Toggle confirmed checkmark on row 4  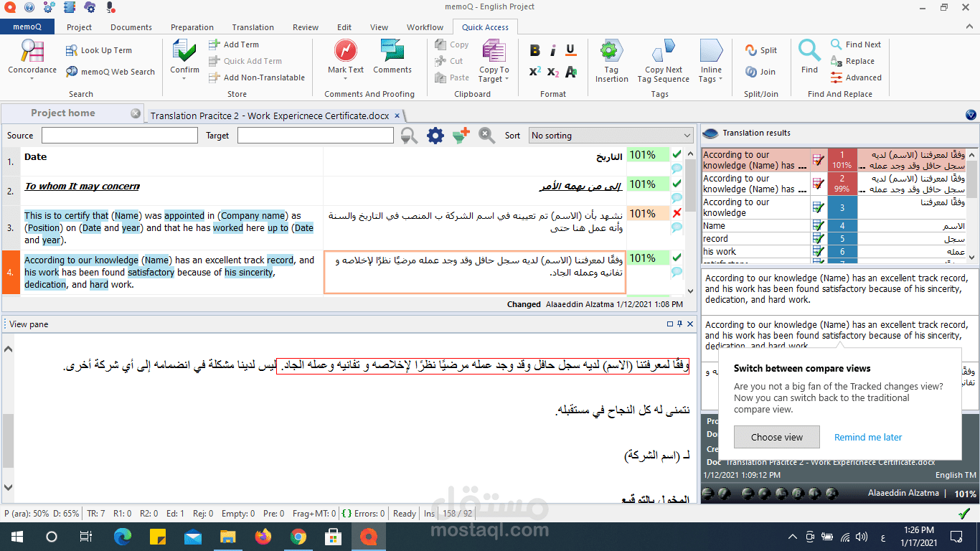click(677, 258)
